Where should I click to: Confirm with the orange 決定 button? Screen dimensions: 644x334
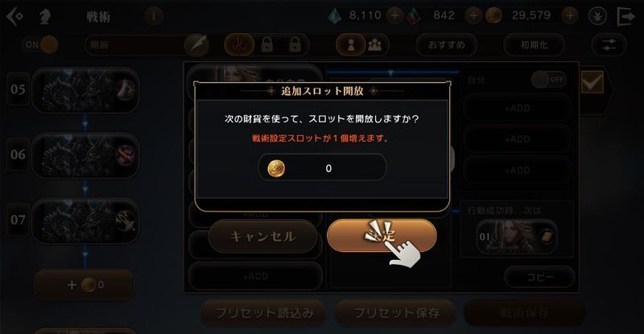(x=382, y=235)
